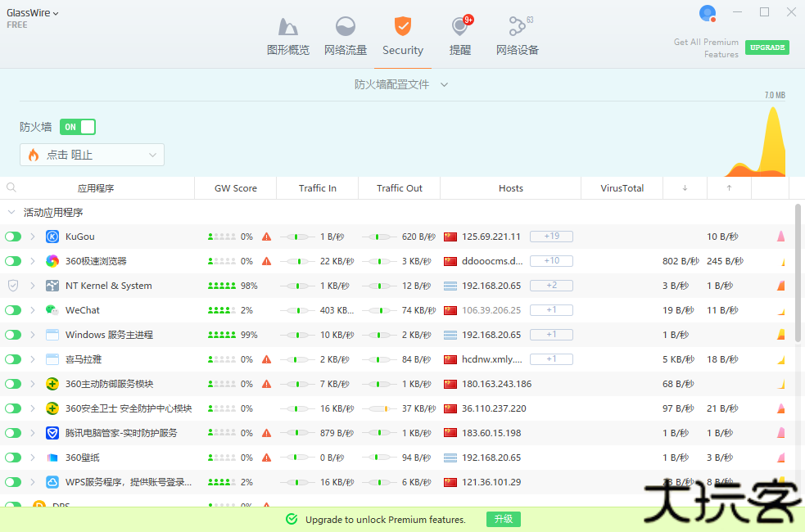
Task: Open the GlassWire main menu
Action: pyautogui.click(x=32, y=13)
